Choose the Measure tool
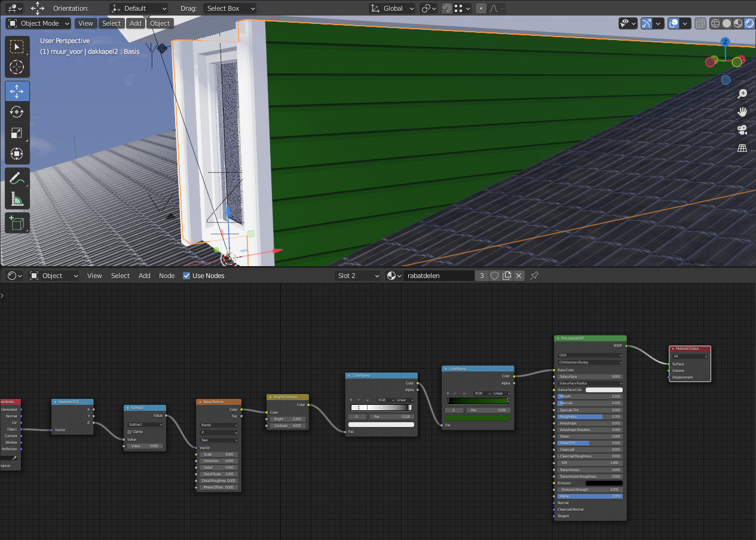Screen dimensions: 756x540 click(x=17, y=199)
